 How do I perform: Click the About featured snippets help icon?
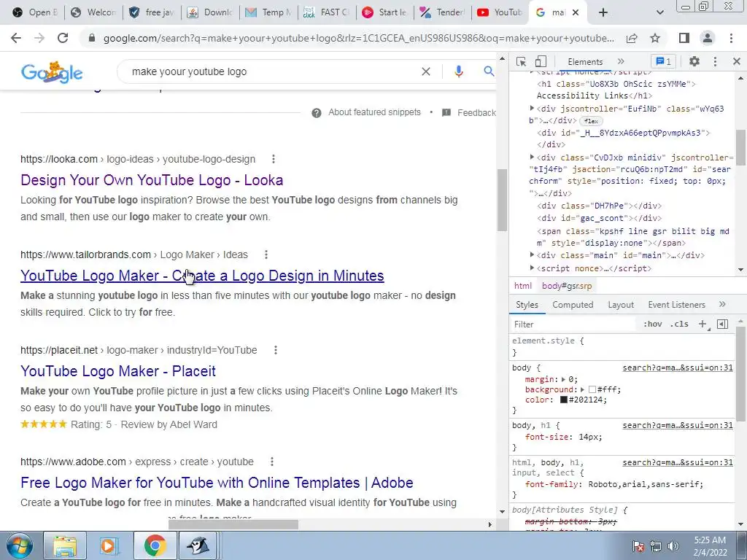(x=317, y=113)
